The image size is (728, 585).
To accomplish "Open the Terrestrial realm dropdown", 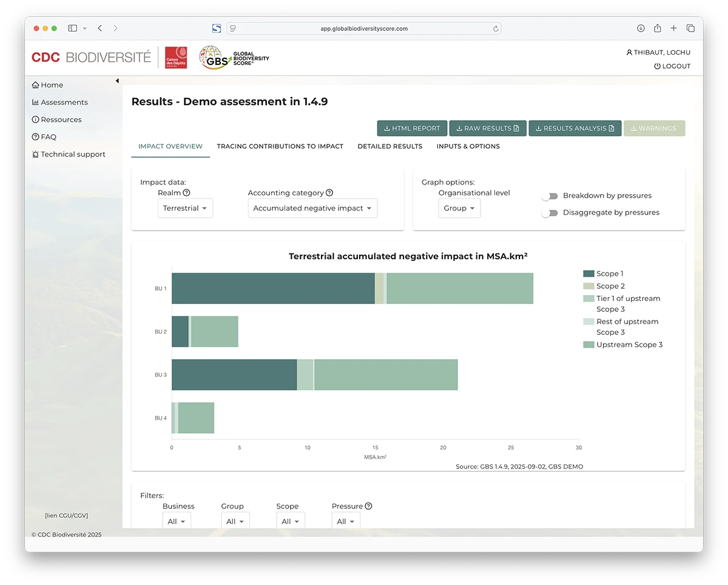I will [185, 208].
